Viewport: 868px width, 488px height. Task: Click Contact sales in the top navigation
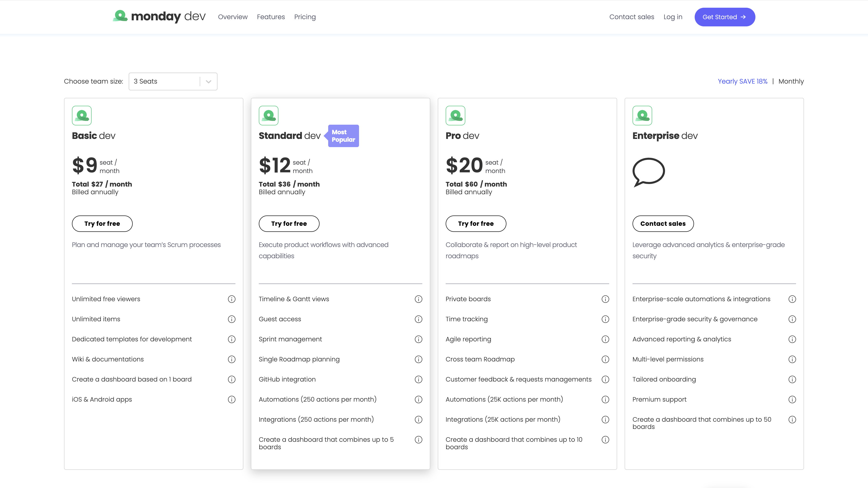(631, 17)
